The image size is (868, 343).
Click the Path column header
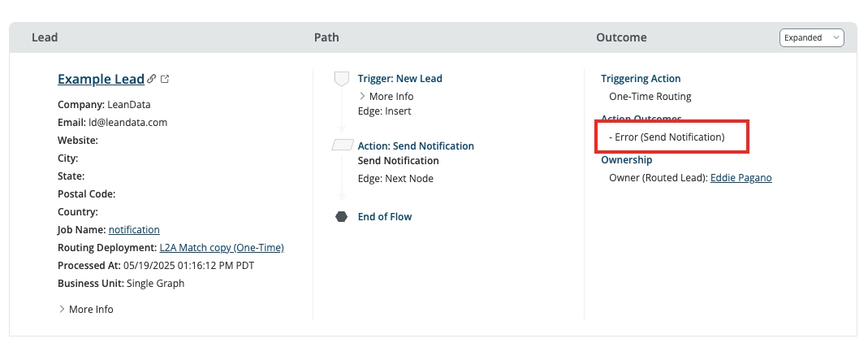point(326,37)
